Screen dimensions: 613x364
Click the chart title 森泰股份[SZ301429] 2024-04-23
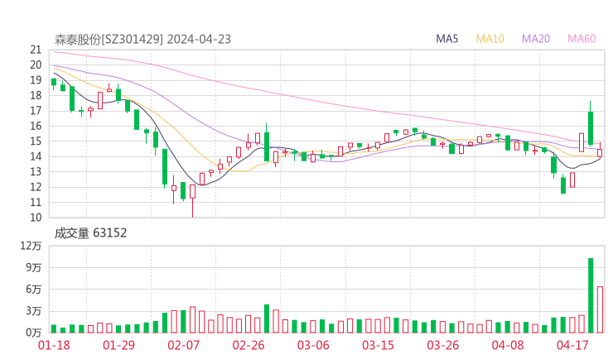coord(142,40)
